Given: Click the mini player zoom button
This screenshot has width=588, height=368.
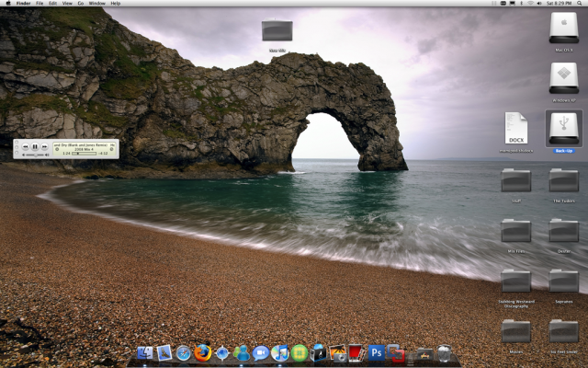Looking at the screenshot, I should [17, 153].
